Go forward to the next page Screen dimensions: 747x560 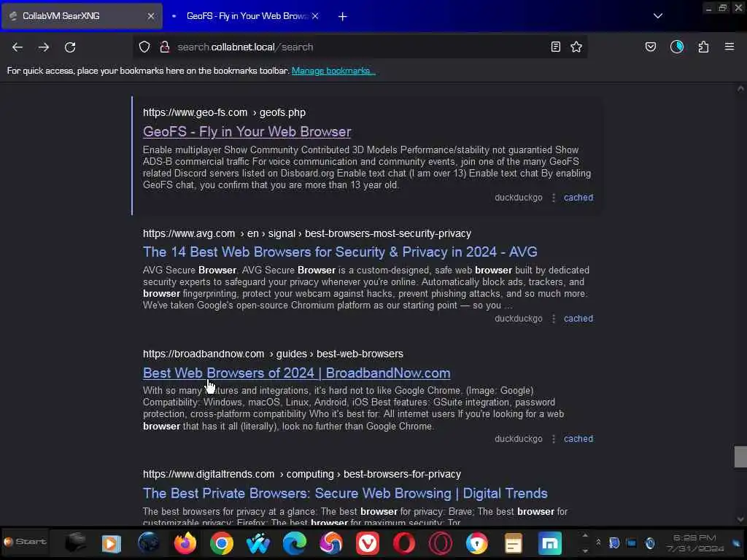pyautogui.click(x=43, y=47)
